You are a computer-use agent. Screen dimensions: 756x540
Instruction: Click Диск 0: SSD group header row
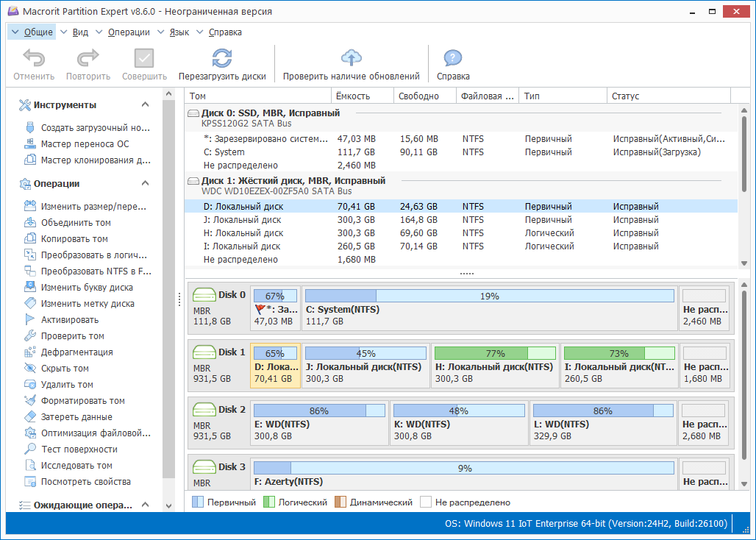click(x=461, y=118)
